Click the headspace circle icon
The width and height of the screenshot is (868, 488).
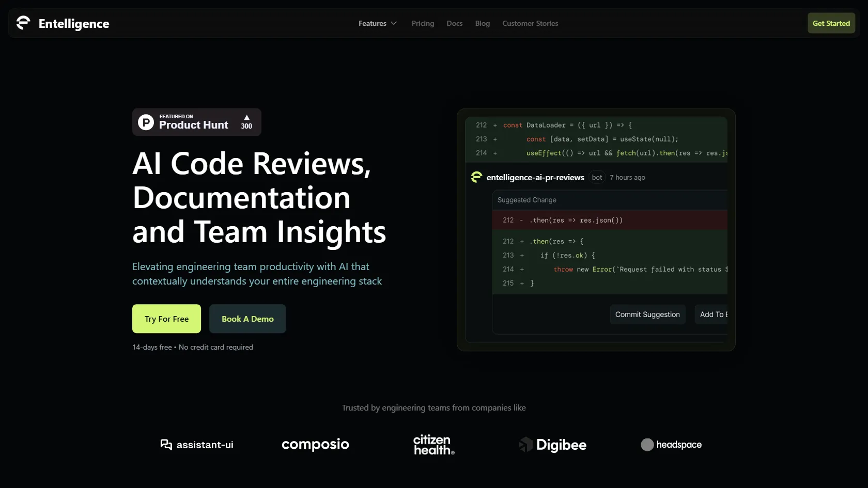[647, 445]
